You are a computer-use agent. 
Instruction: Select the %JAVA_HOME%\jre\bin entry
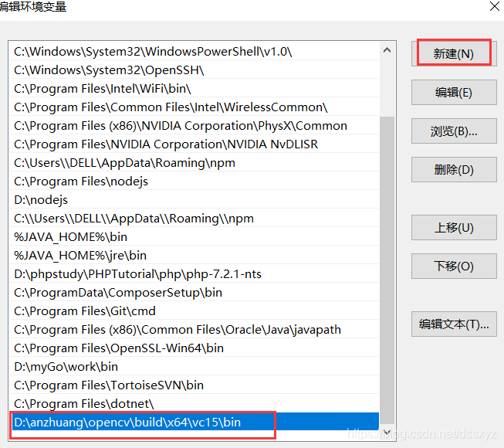(194, 256)
